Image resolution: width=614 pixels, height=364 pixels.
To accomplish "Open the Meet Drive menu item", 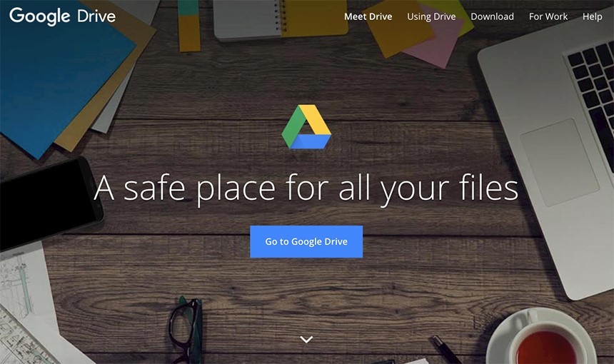I will point(368,16).
